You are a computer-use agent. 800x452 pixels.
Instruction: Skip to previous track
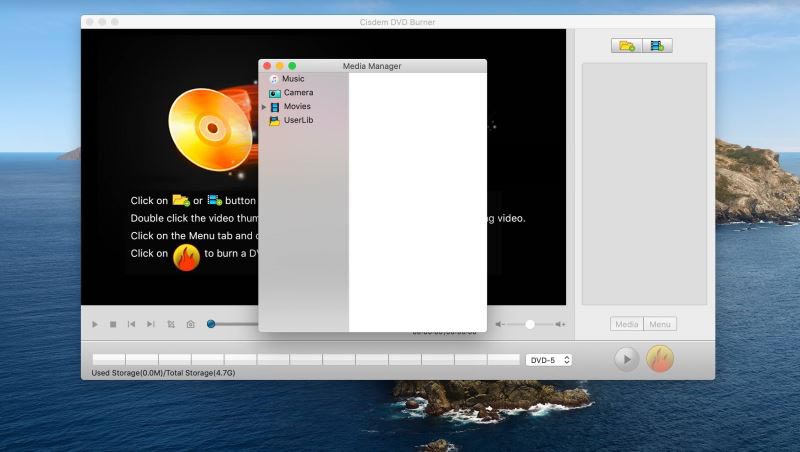tap(131, 324)
